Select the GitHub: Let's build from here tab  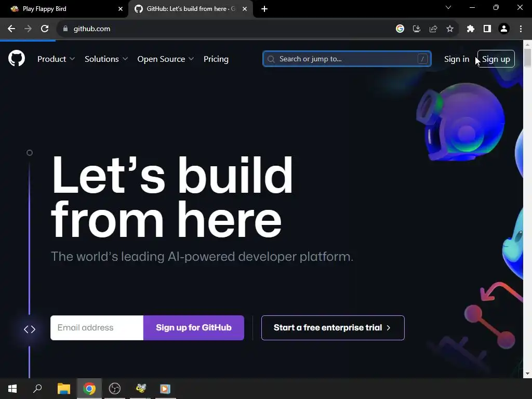point(191,9)
